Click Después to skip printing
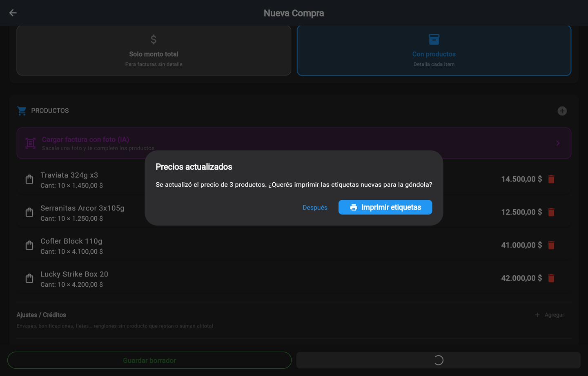Image resolution: width=588 pixels, height=376 pixels. click(x=315, y=208)
